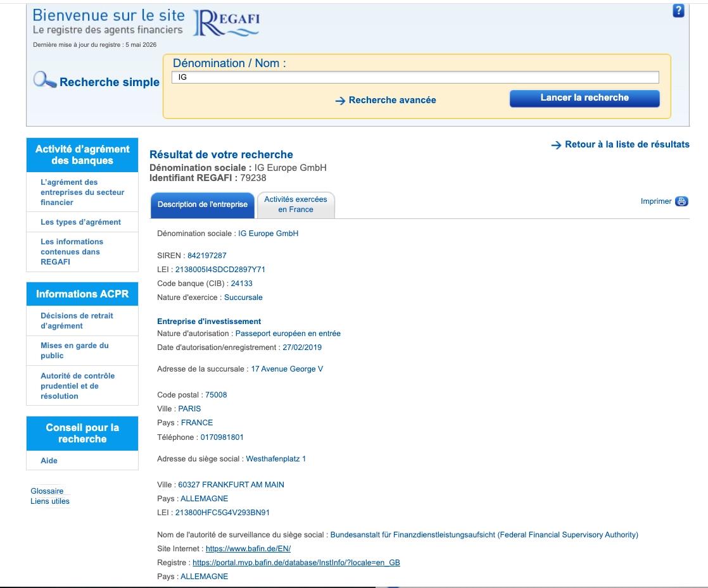This screenshot has height=588, width=708.
Task: Click Code banque value 24133
Action: pos(241,284)
